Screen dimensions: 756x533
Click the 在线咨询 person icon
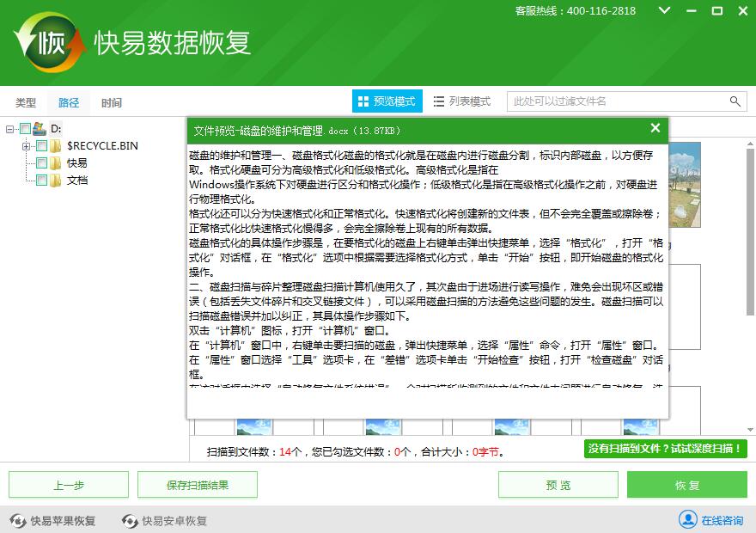click(x=687, y=519)
